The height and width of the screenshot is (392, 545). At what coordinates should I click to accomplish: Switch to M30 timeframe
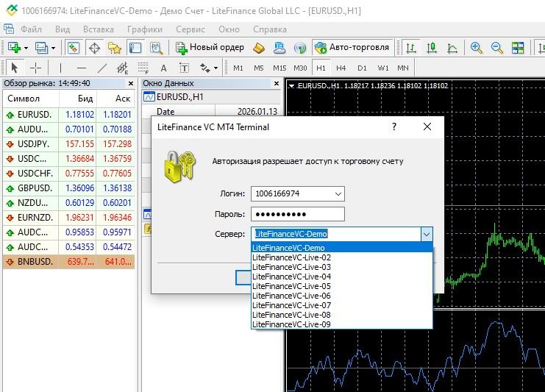(x=300, y=68)
